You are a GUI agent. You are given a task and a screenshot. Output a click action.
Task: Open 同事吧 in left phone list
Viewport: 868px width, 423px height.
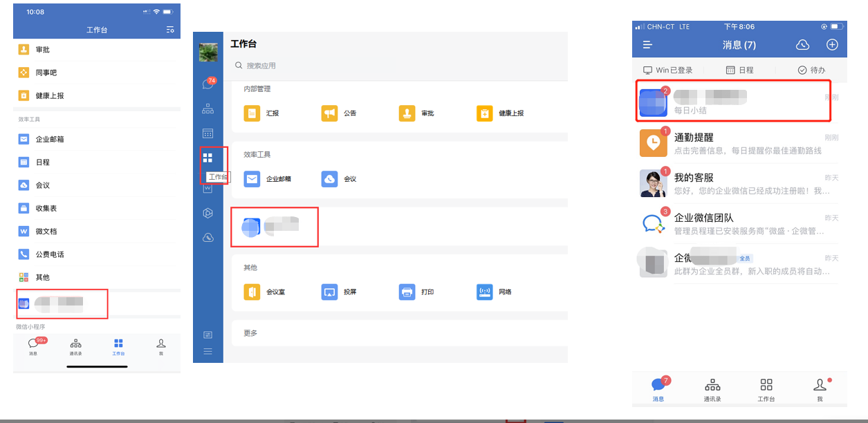[97, 73]
